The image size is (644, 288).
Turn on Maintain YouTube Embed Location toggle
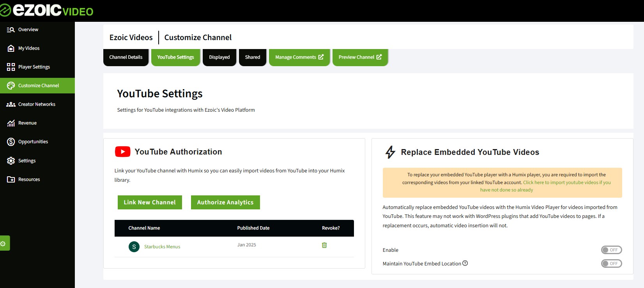pyautogui.click(x=611, y=263)
